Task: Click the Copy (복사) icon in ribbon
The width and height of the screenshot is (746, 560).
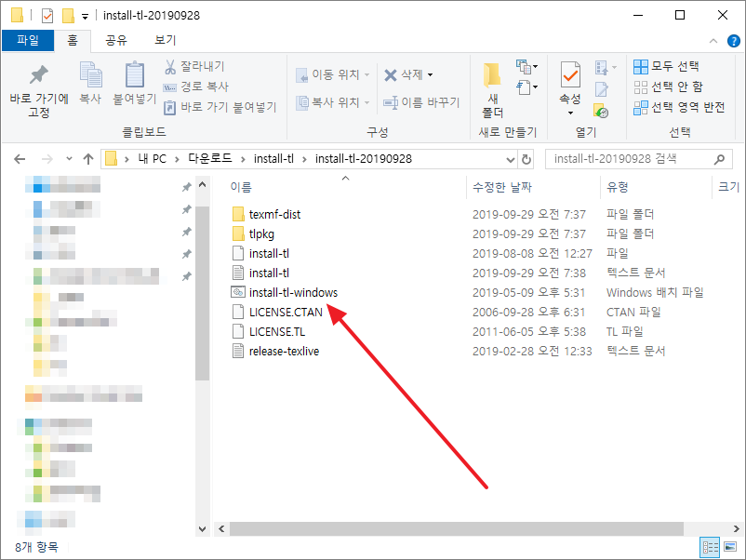Action: click(90, 76)
